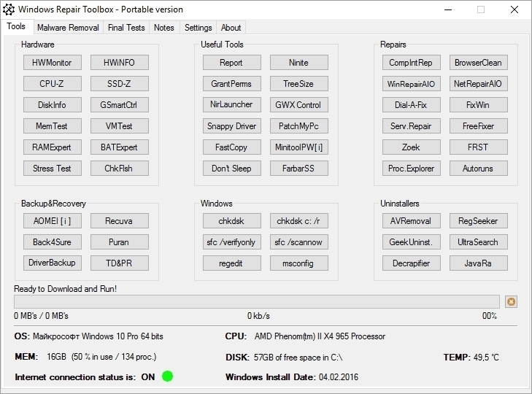Open the Final Tests tab

pyautogui.click(x=126, y=28)
